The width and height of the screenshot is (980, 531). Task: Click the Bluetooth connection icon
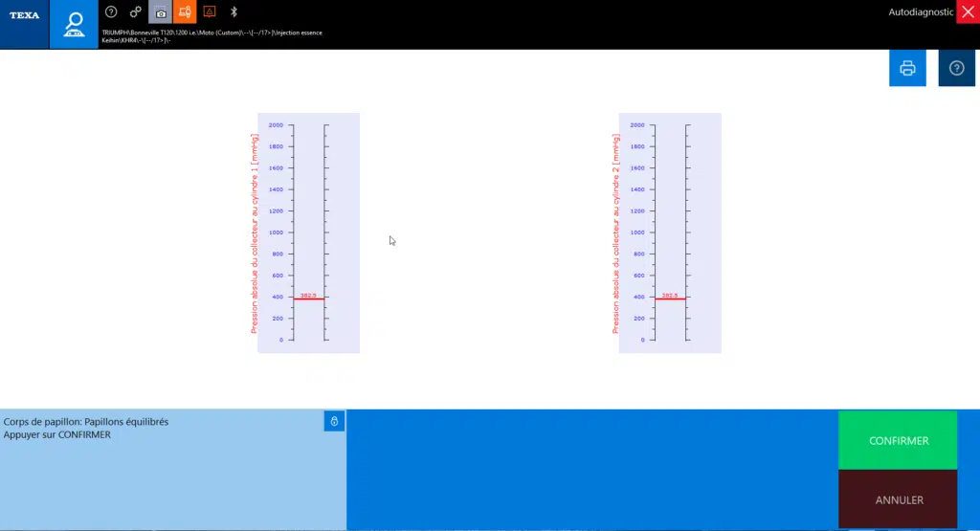pos(234,11)
